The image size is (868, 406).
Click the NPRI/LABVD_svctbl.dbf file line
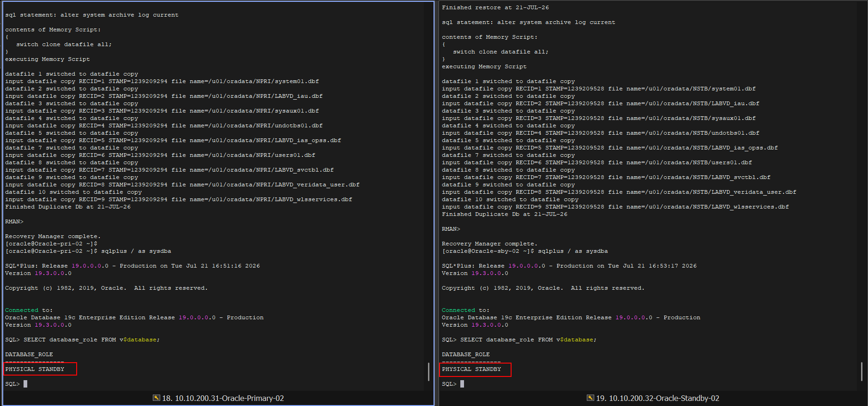[169, 170]
